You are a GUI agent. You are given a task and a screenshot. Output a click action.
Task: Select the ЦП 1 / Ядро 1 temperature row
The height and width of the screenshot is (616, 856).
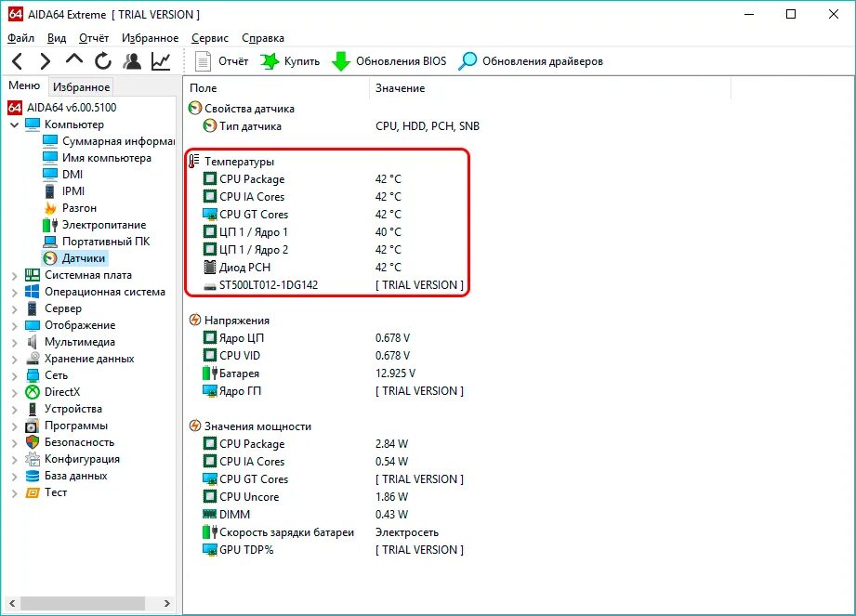pyautogui.click(x=333, y=232)
